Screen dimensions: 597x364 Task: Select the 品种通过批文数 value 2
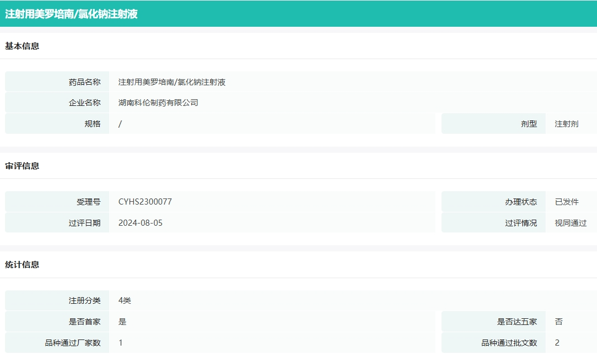(557, 343)
